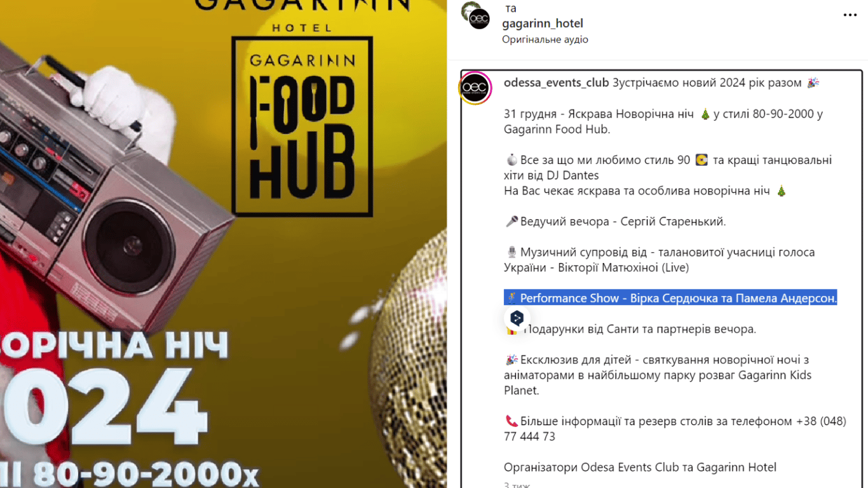Open the three-dot more options menu
The width and height of the screenshot is (868, 488).
(x=850, y=15)
